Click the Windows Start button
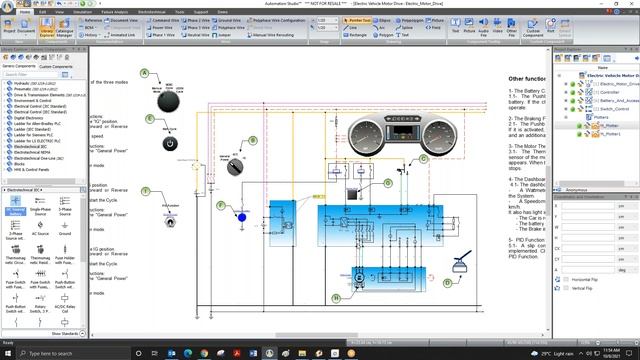The height and width of the screenshot is (360, 640). coord(8,353)
